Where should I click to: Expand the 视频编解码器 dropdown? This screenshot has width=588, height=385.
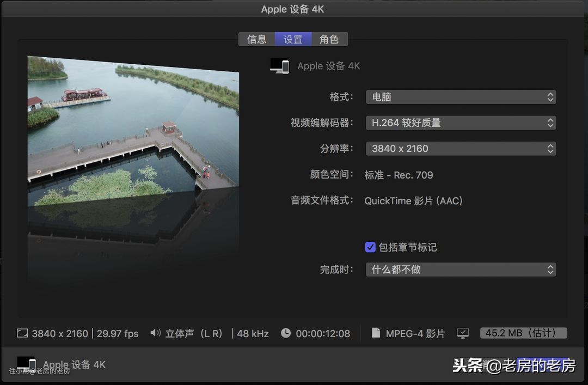[x=461, y=123]
